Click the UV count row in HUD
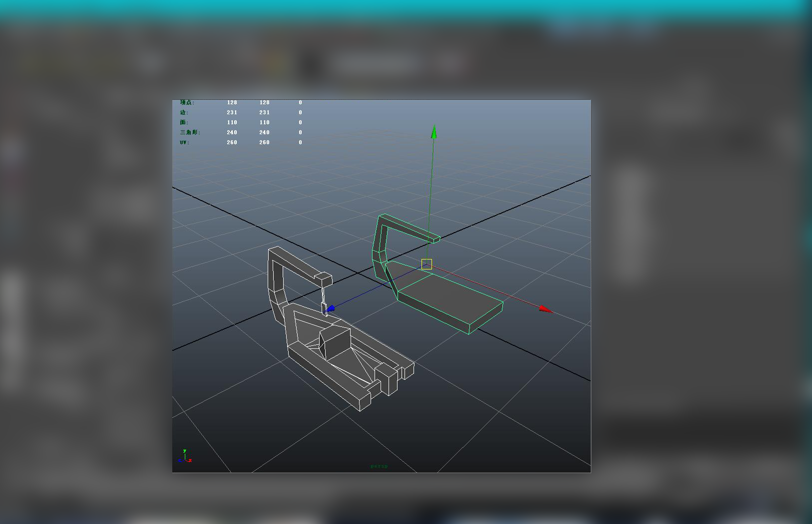 click(241, 142)
